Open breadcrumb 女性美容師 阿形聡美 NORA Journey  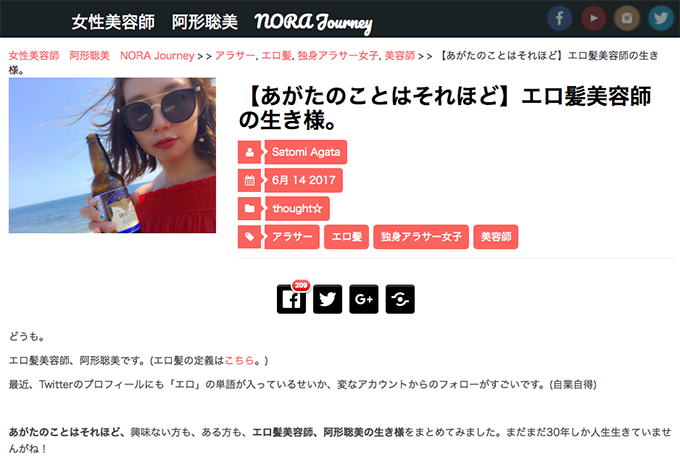(101, 56)
